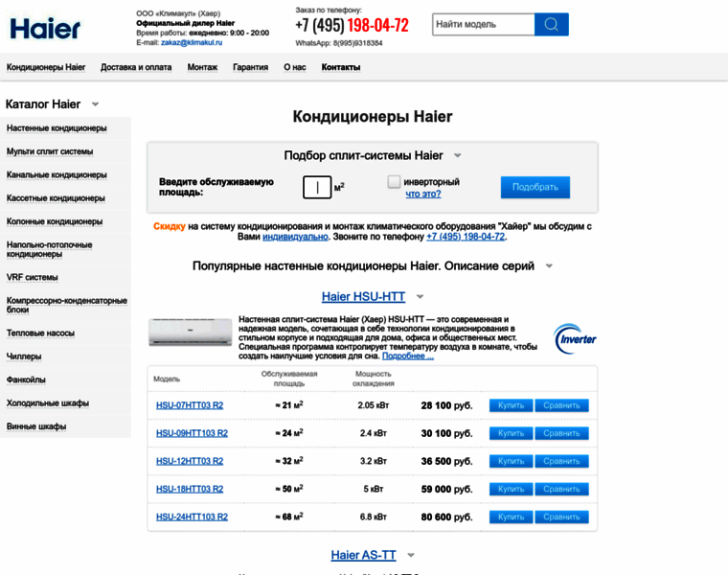
Task: Open the Haier AS-TT series link
Action: point(364,555)
